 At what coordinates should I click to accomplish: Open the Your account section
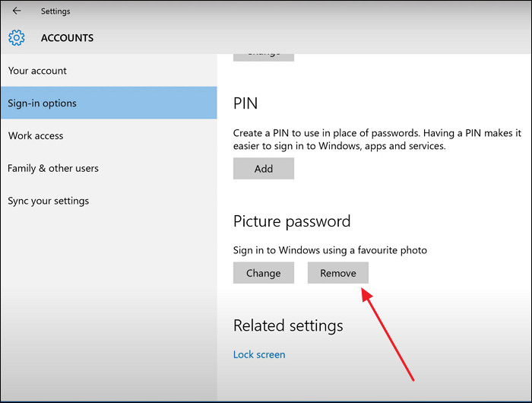(x=38, y=71)
